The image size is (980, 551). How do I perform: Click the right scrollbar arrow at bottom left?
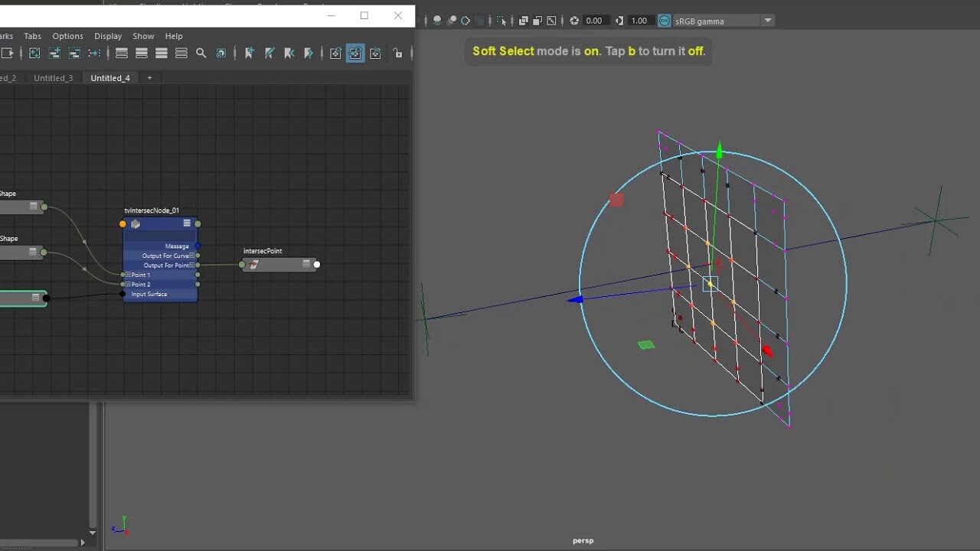82,543
